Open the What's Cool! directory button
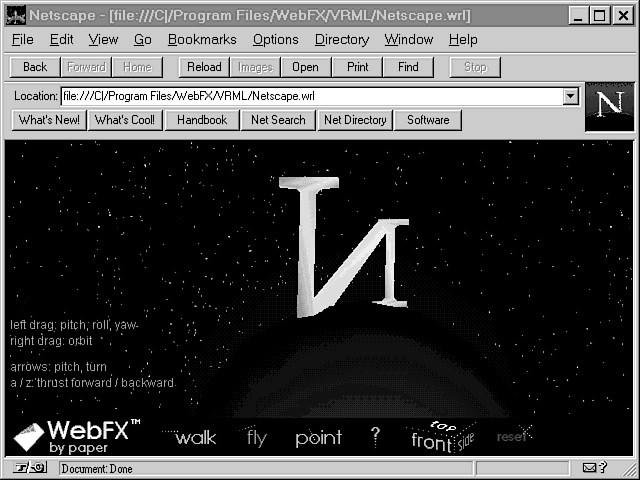Screen dimensions: 640x480 pyautogui.click(x=125, y=120)
